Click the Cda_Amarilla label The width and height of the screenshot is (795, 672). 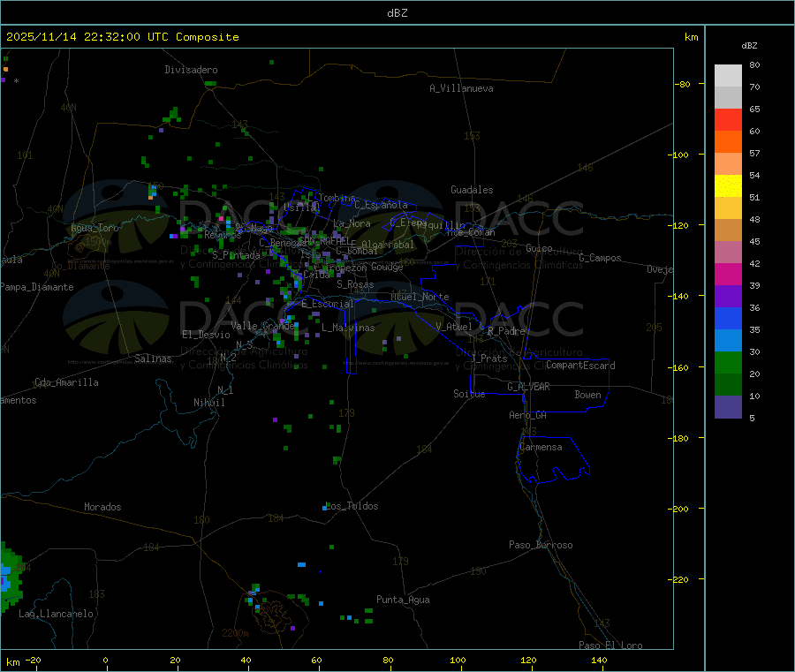66,382
